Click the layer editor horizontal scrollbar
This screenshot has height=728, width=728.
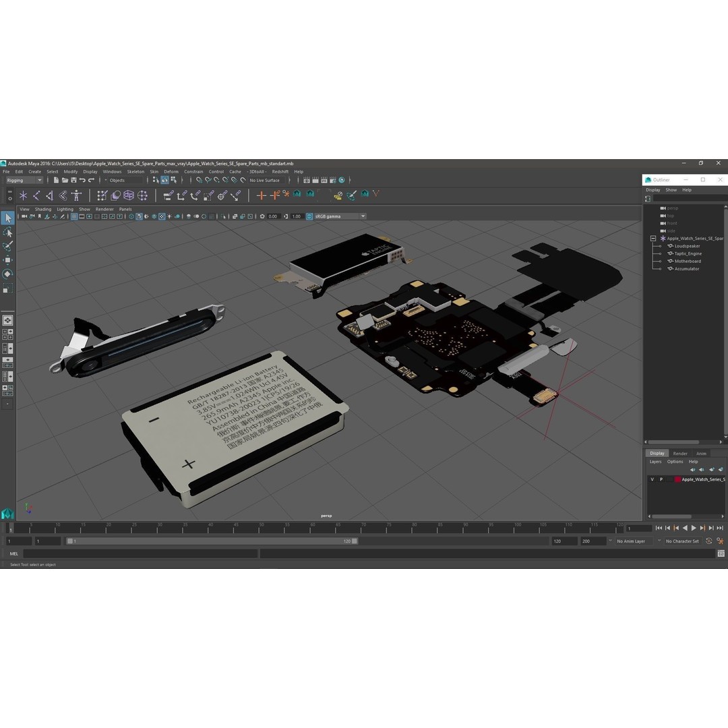671,516
